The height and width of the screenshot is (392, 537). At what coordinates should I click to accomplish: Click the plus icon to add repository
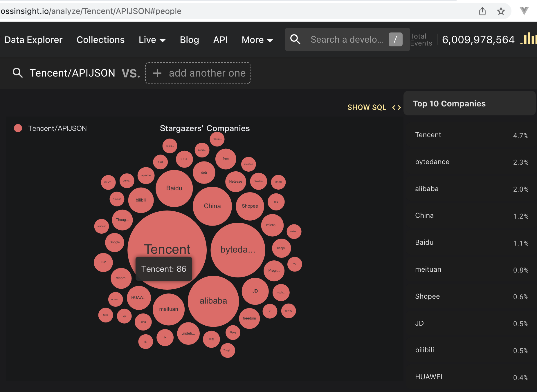157,73
